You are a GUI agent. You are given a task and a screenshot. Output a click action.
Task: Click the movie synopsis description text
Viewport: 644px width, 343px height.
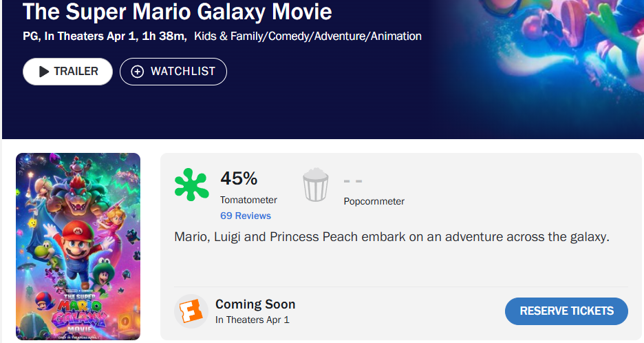[392, 237]
